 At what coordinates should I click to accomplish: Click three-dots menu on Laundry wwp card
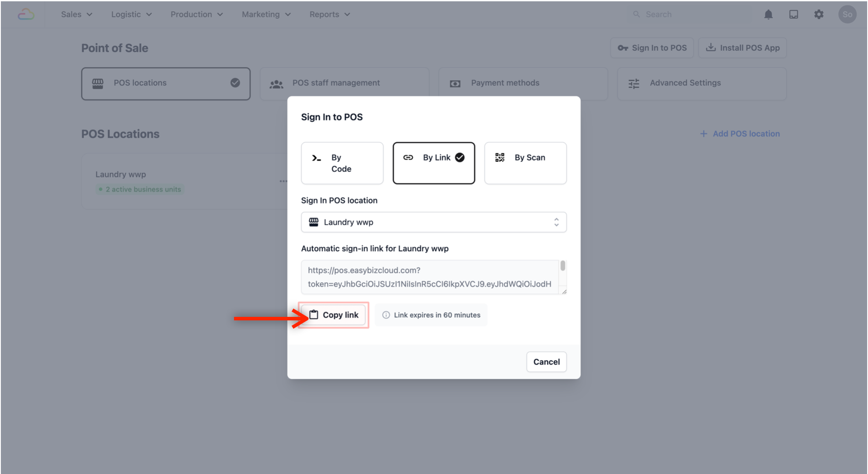point(283,181)
